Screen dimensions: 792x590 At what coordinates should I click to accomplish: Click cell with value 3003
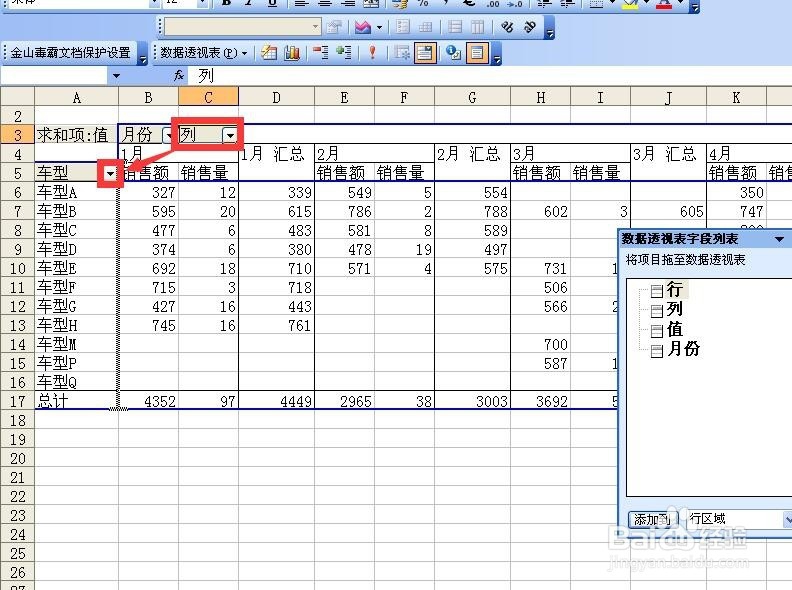(472, 401)
